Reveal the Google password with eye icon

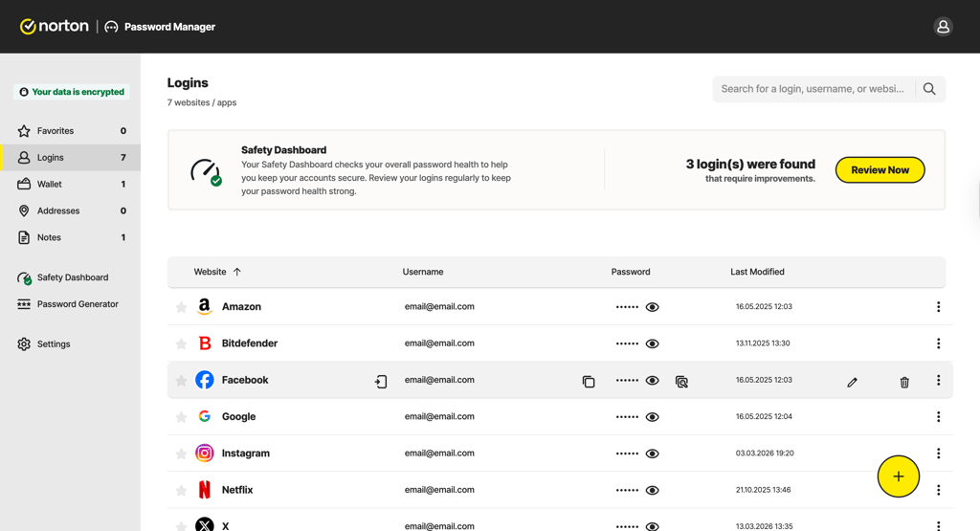point(652,417)
